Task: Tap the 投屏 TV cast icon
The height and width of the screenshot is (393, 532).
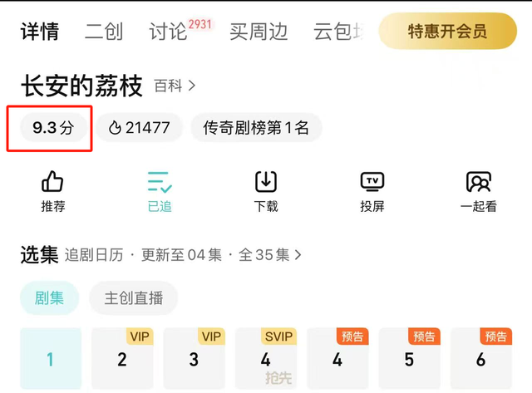Action: 372,181
